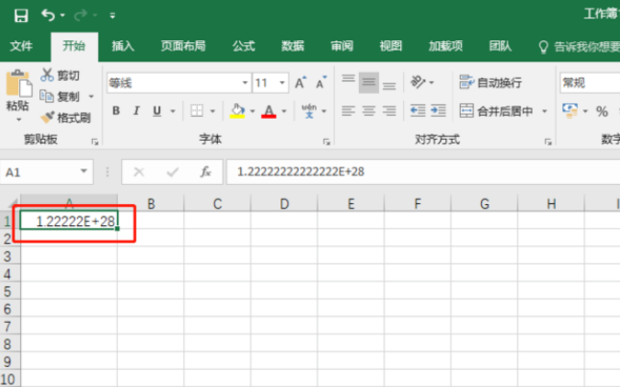Switch to the 数据 ribbon tab
The image size is (620, 387).
pyautogui.click(x=293, y=46)
